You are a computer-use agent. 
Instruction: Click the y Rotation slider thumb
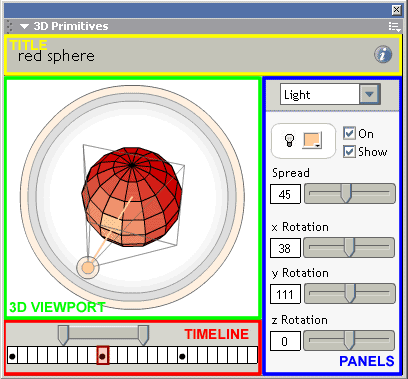point(350,294)
